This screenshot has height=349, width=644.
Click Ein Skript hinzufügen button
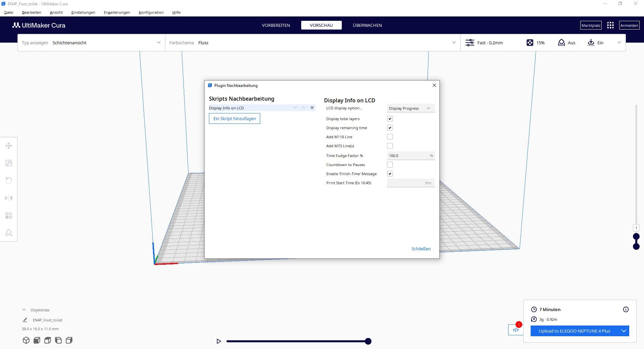click(x=234, y=118)
